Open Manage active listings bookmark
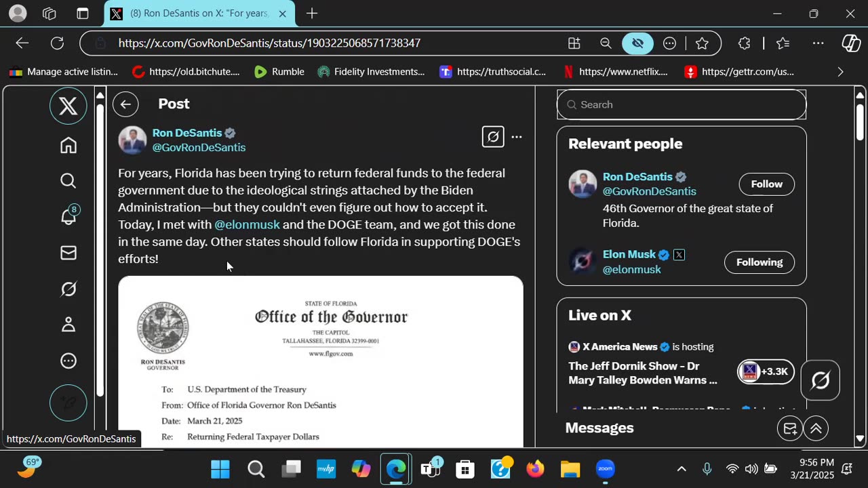The height and width of the screenshot is (488, 868). 64,72
